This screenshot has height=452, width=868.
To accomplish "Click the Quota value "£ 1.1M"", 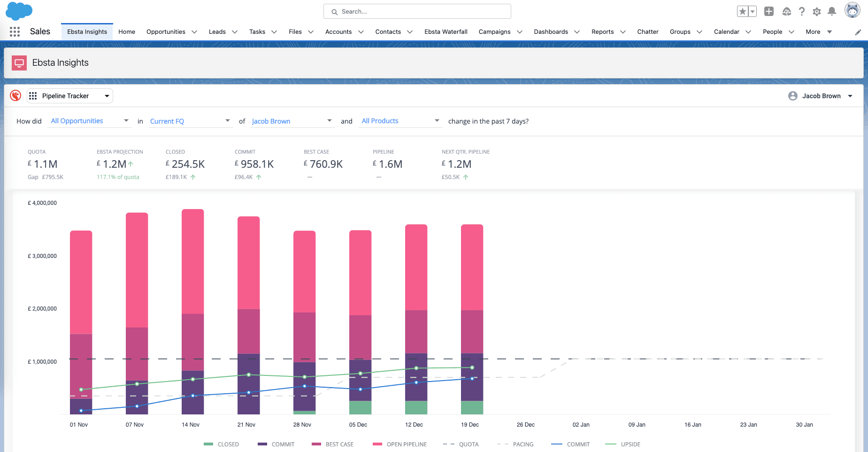I will click(42, 164).
